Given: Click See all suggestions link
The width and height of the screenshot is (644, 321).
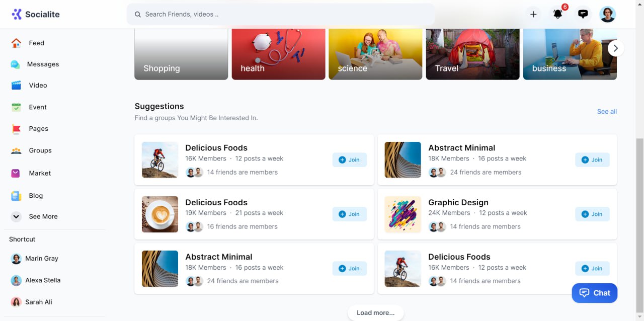Looking at the screenshot, I should point(607,112).
